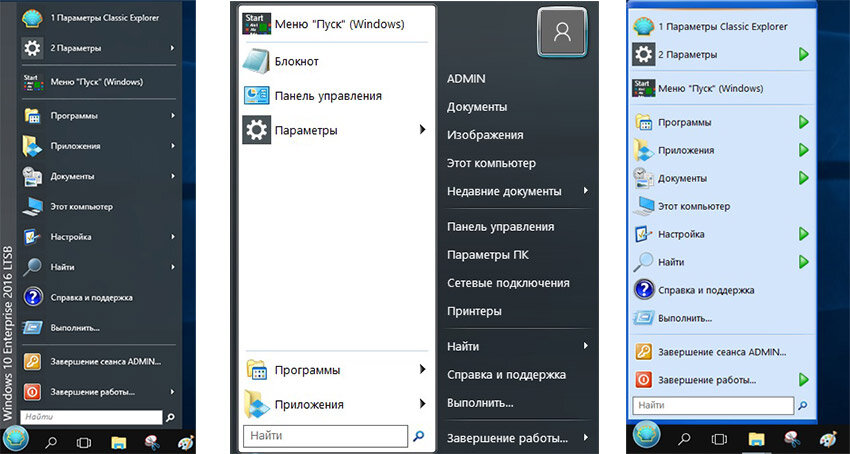The height and width of the screenshot is (454, 850).
Task: Expand Завершение работы arrow in dark menu
Action: coord(172,392)
